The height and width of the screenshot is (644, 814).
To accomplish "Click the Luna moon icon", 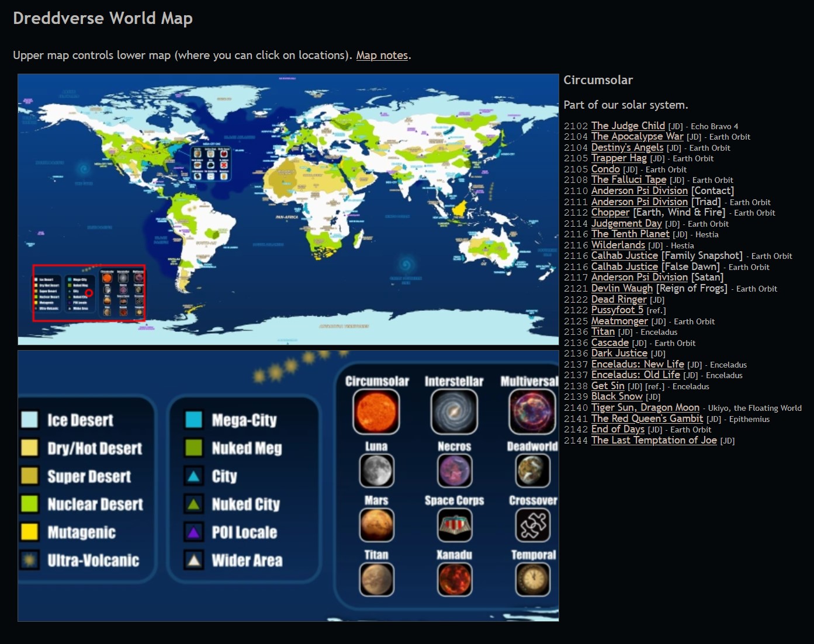I will [376, 471].
